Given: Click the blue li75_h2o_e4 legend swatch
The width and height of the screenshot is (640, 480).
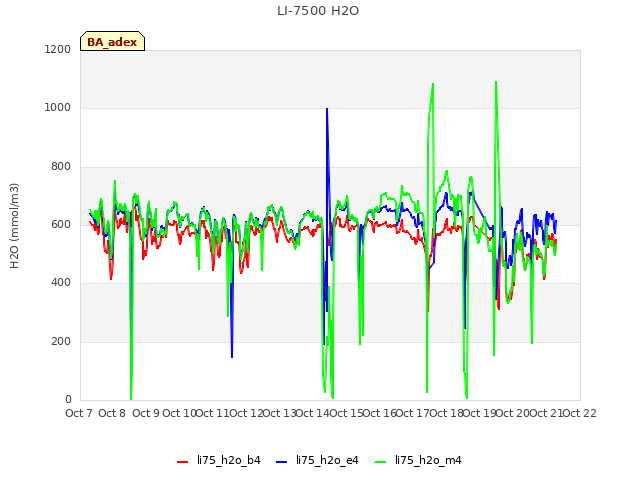Looking at the screenshot, I should click(282, 462).
